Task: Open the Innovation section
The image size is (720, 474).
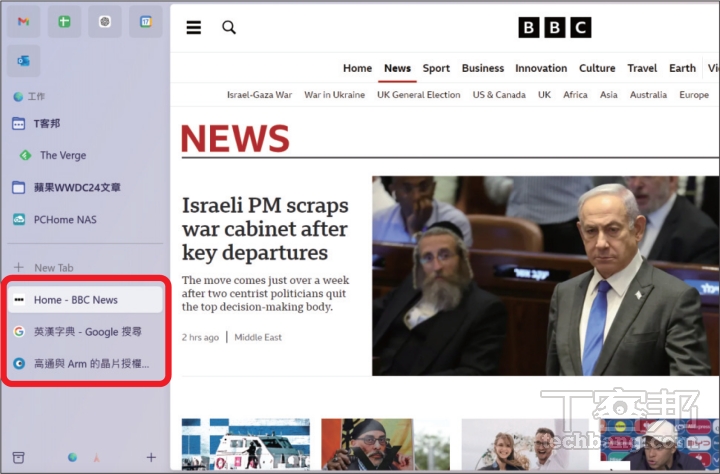Action: [541, 68]
